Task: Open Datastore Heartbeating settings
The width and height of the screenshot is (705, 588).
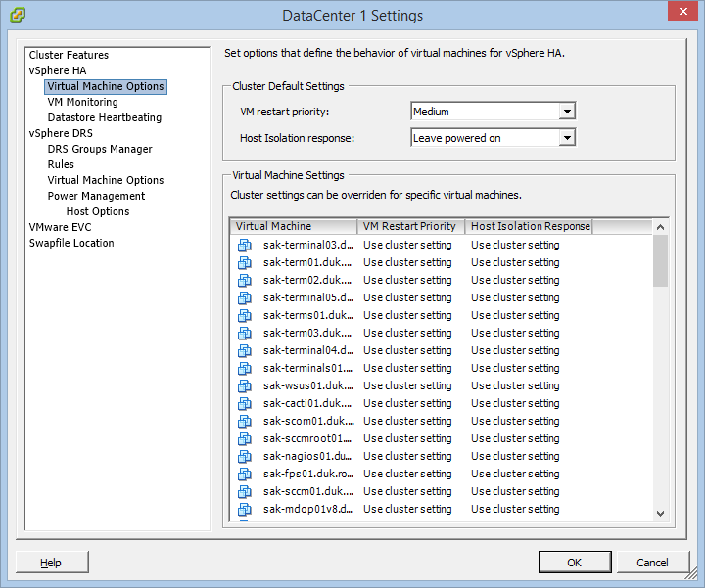Action: [105, 117]
